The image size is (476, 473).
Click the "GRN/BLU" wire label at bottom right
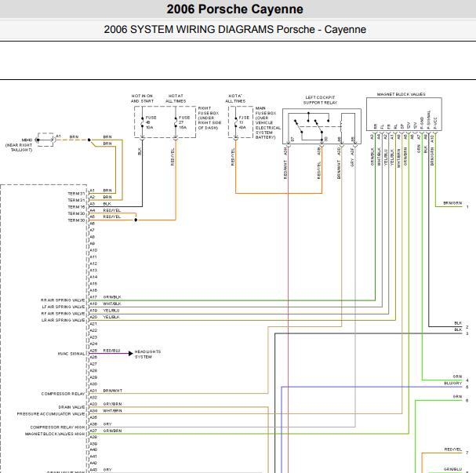[453, 469]
